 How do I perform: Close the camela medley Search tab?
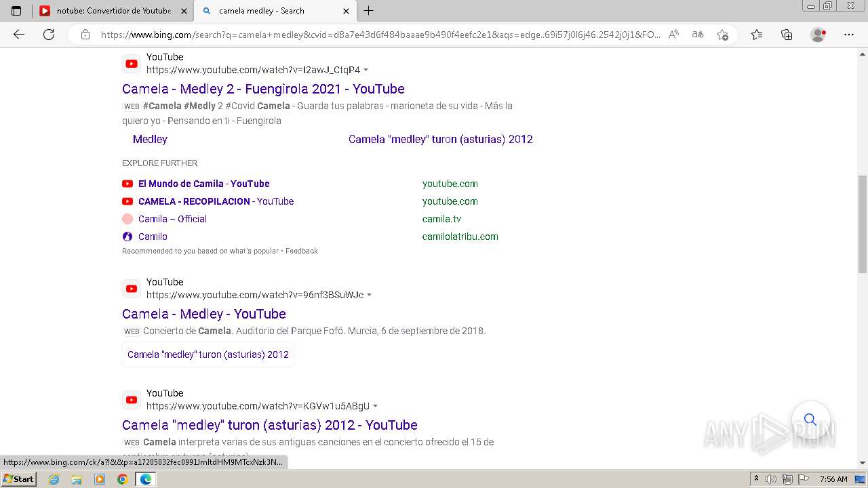coord(346,11)
